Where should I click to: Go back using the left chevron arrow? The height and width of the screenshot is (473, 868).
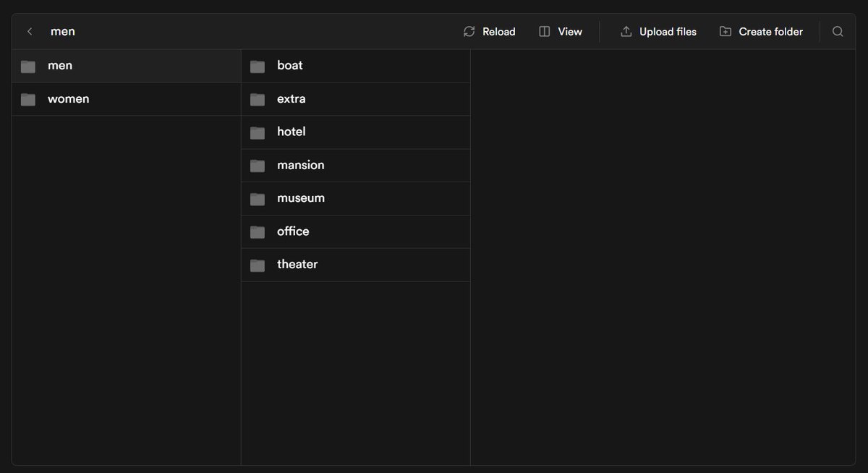click(30, 32)
